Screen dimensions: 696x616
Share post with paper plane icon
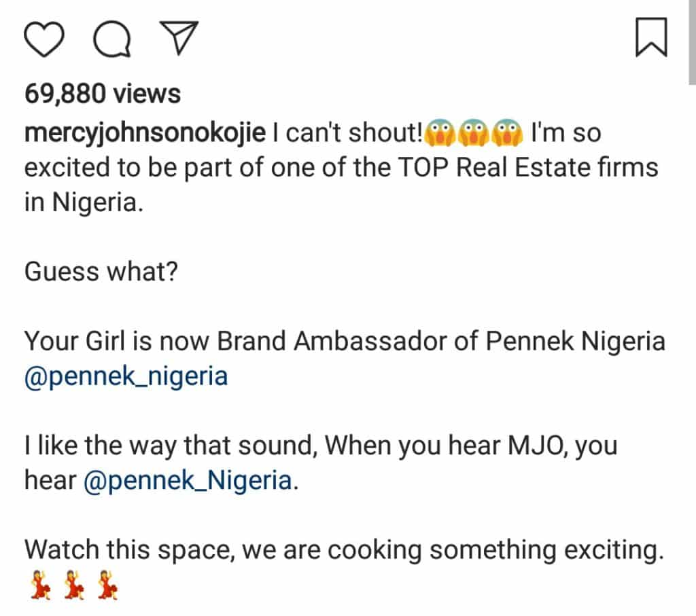click(x=179, y=38)
